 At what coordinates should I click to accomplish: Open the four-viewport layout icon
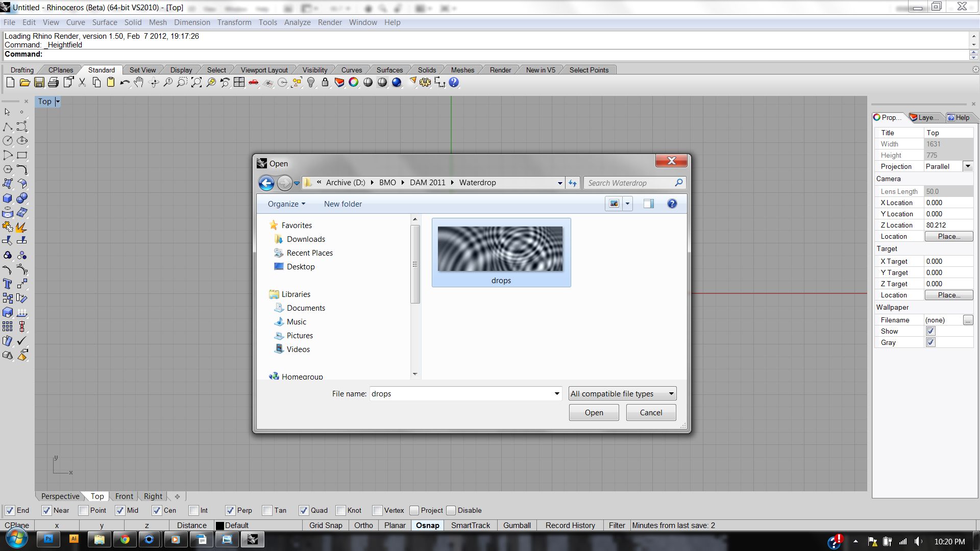[x=239, y=83]
